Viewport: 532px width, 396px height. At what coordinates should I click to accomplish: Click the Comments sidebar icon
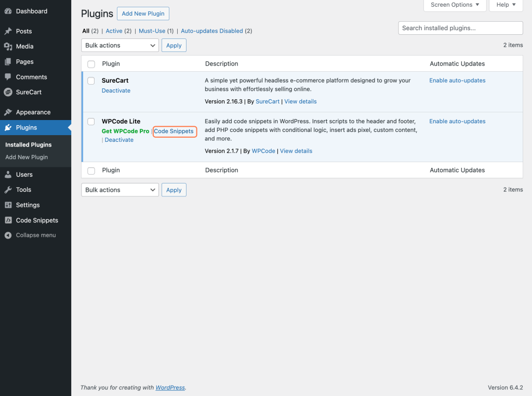(8, 77)
